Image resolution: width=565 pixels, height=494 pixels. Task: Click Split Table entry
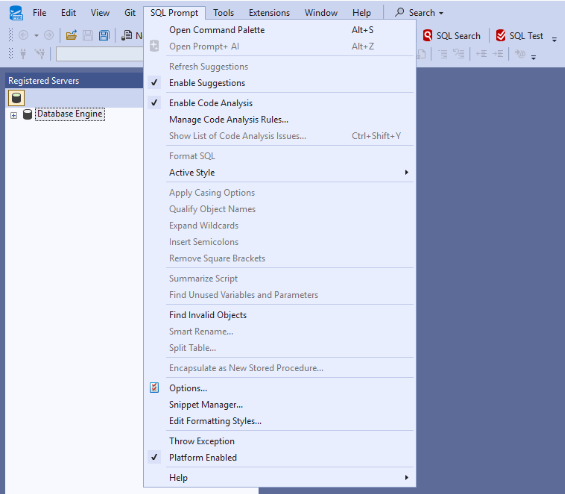279,348
